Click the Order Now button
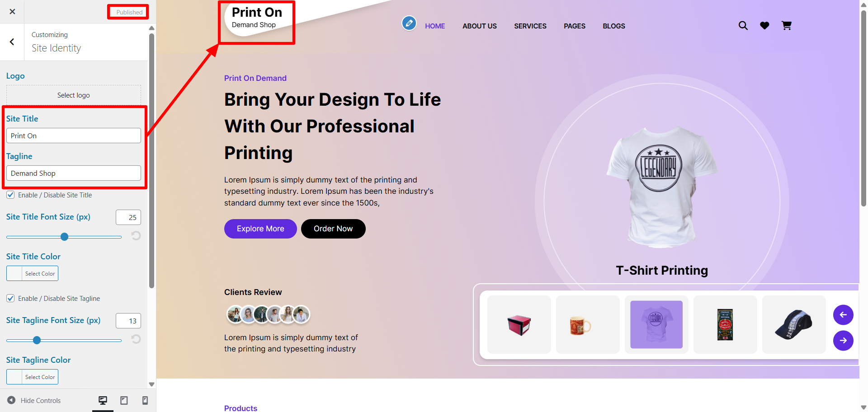868x412 pixels. [333, 229]
